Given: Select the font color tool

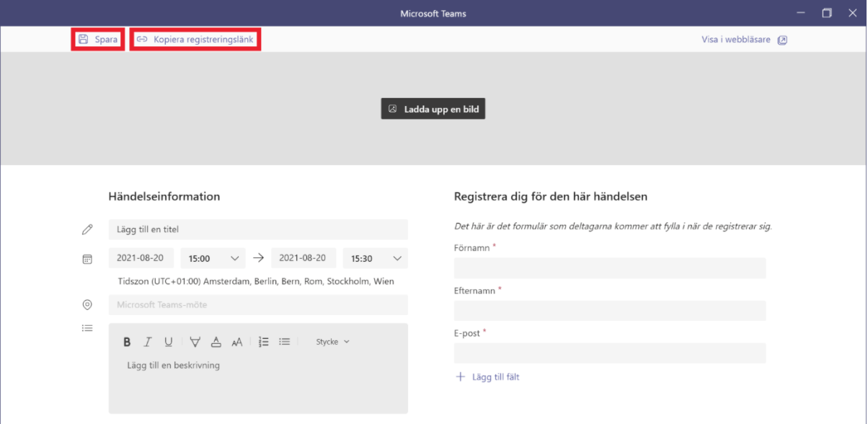Looking at the screenshot, I should [x=216, y=342].
